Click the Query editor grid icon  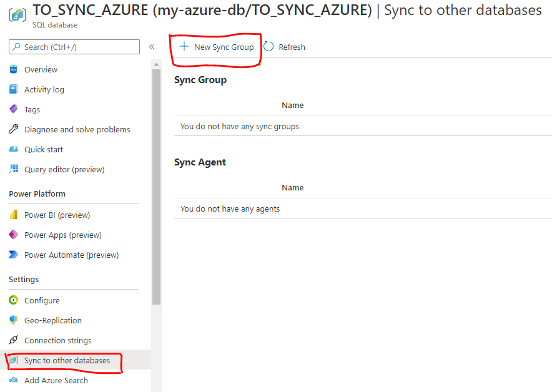(x=13, y=169)
